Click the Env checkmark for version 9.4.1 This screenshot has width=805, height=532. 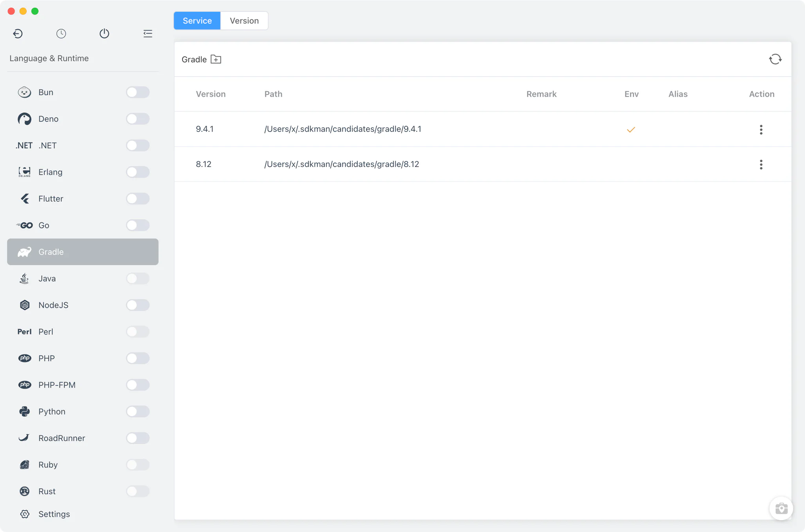[x=631, y=130]
